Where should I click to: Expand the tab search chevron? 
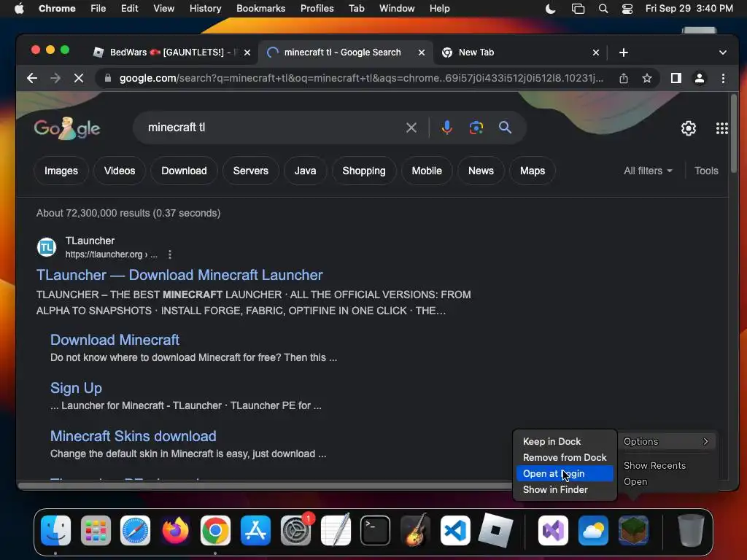point(723,52)
